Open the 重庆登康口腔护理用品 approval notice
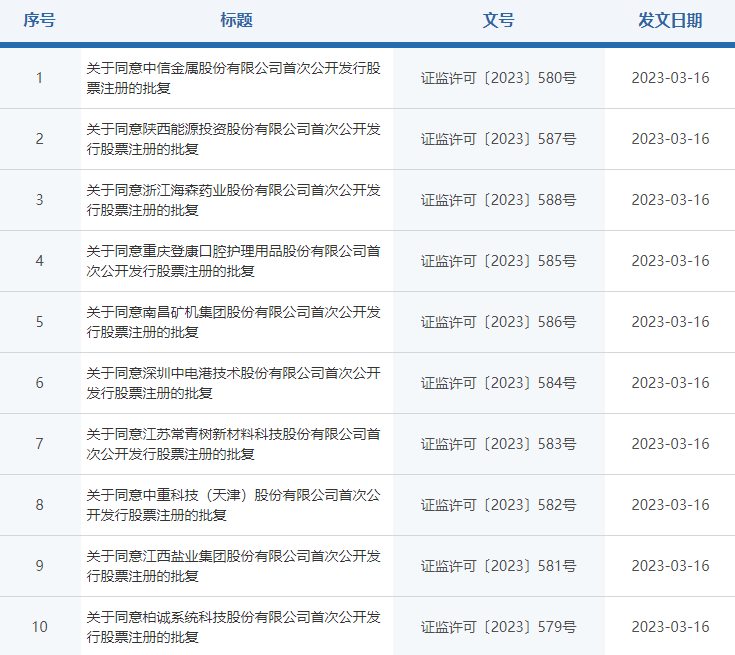 (233, 261)
